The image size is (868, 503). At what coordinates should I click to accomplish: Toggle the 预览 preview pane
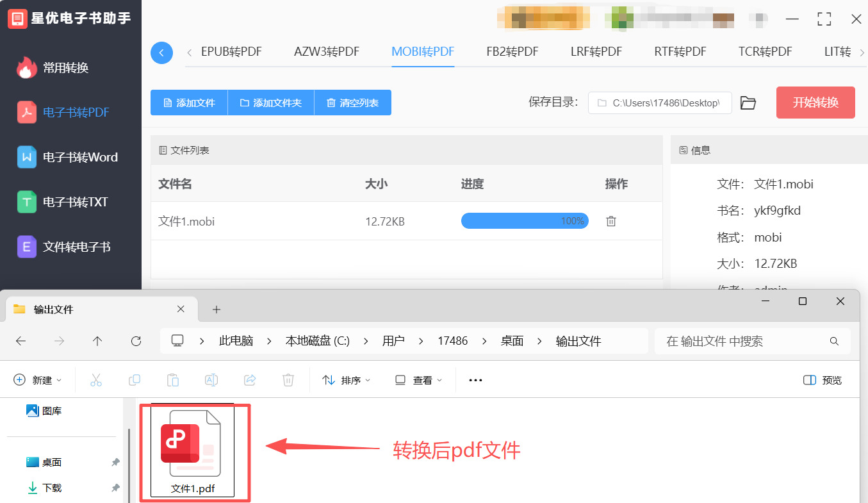[823, 380]
